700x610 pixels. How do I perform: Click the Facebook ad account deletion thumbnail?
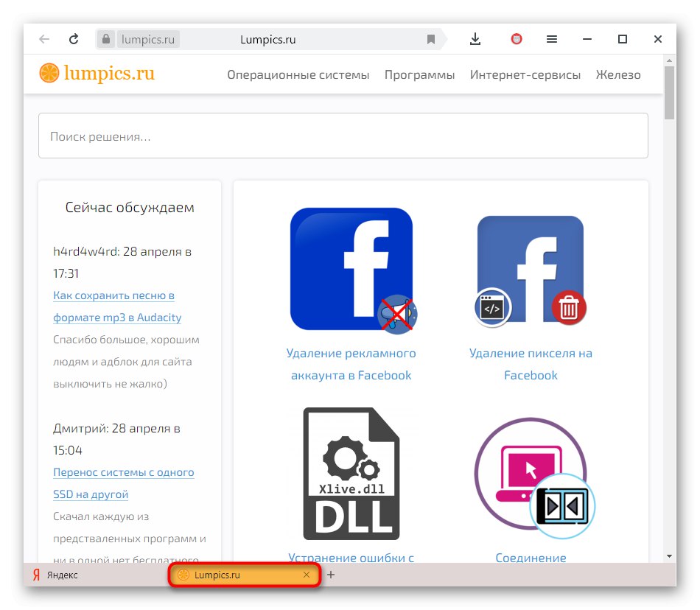(351, 268)
